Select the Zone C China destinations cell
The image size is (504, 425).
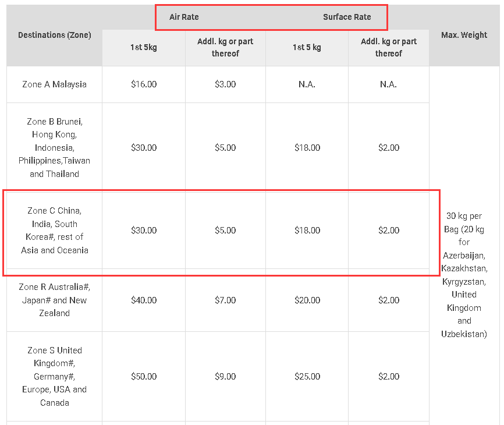coord(55,230)
